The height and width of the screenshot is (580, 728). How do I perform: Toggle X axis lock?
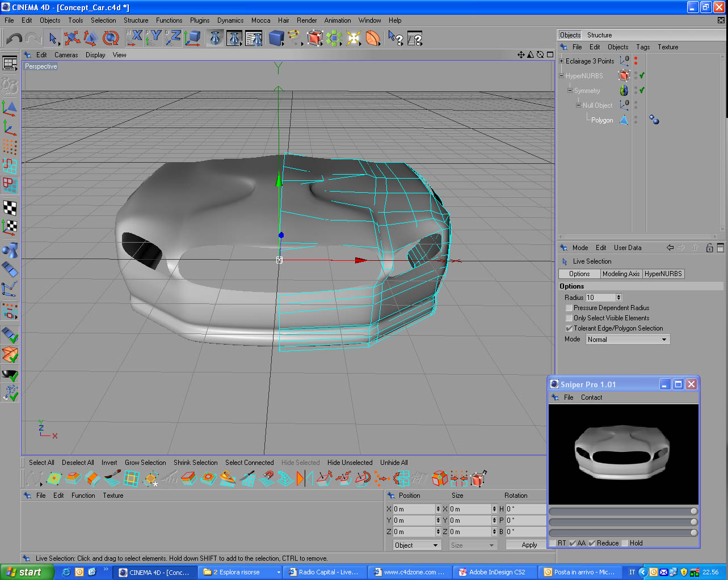tap(134, 39)
